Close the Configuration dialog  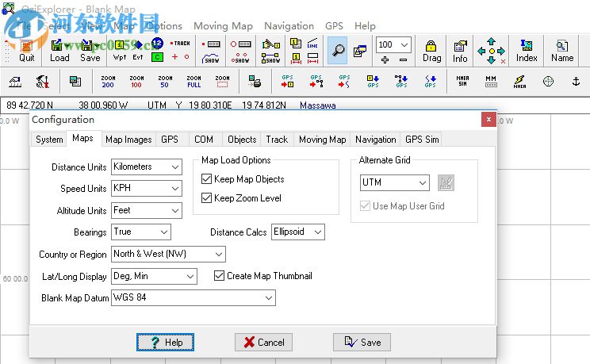coord(488,119)
